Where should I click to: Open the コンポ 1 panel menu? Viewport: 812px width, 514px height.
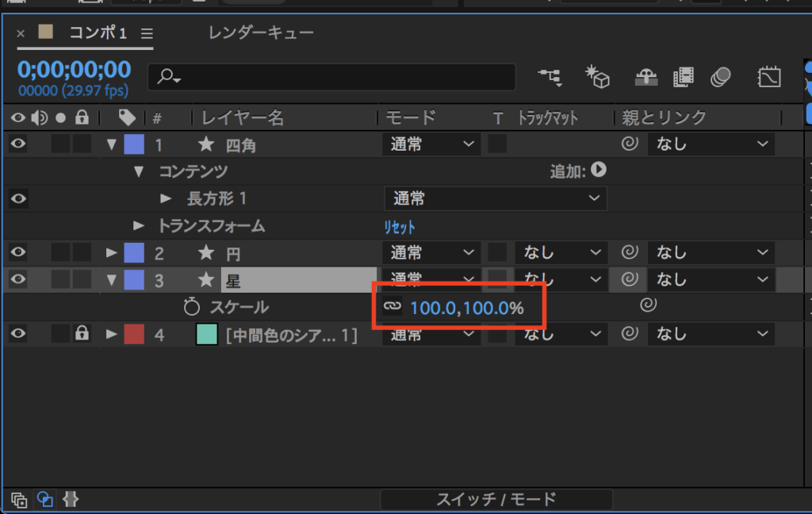coord(147,33)
